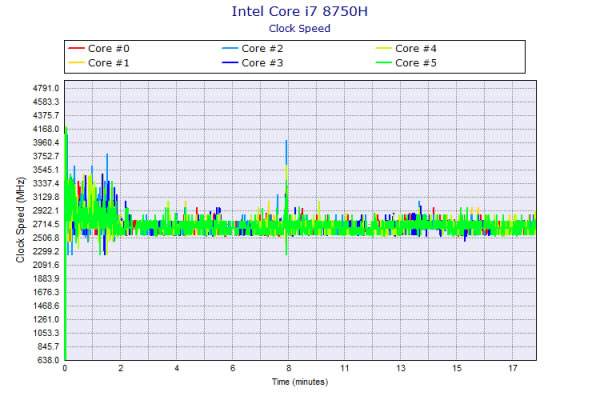Click the light blue Core #2 legend line
The image size is (600, 400).
tap(230, 49)
